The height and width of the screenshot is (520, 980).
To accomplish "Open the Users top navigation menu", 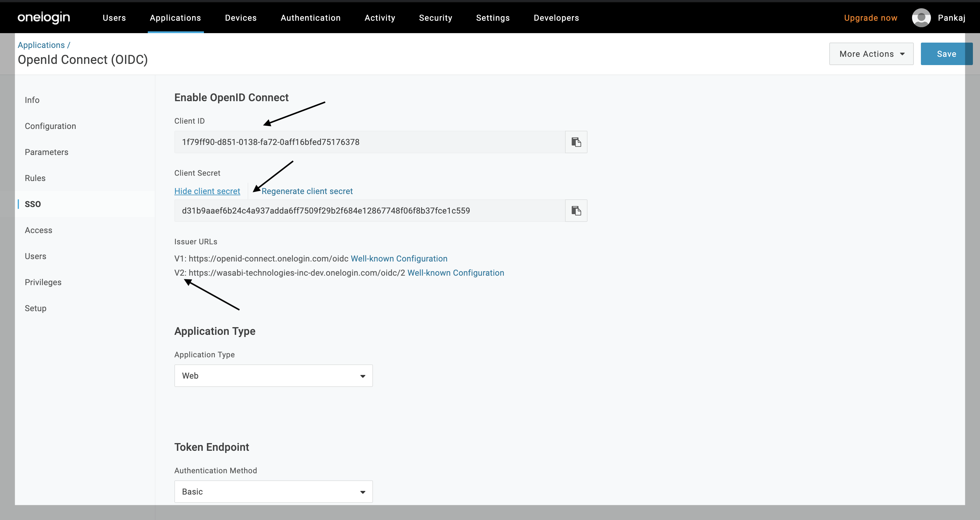I will (x=114, y=18).
